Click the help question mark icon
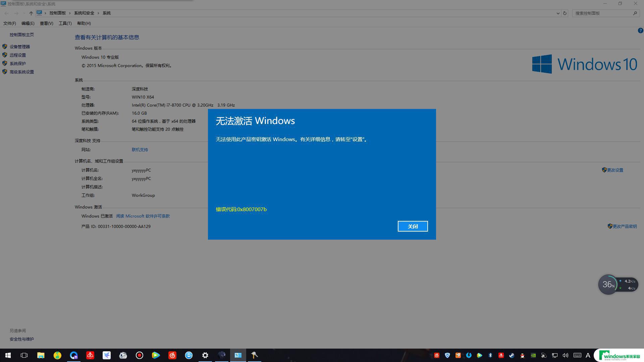This screenshot has height=362, width=644. 640,31
